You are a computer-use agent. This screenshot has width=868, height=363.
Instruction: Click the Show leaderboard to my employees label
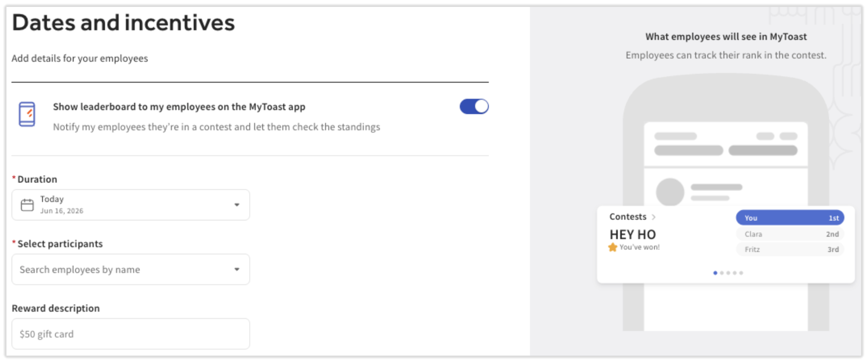click(179, 106)
